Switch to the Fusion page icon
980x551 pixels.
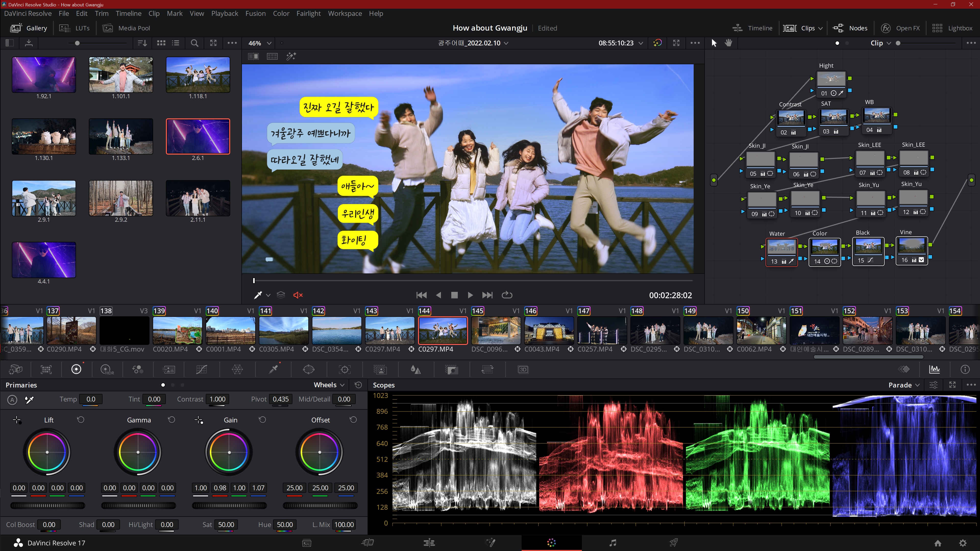coord(490,543)
